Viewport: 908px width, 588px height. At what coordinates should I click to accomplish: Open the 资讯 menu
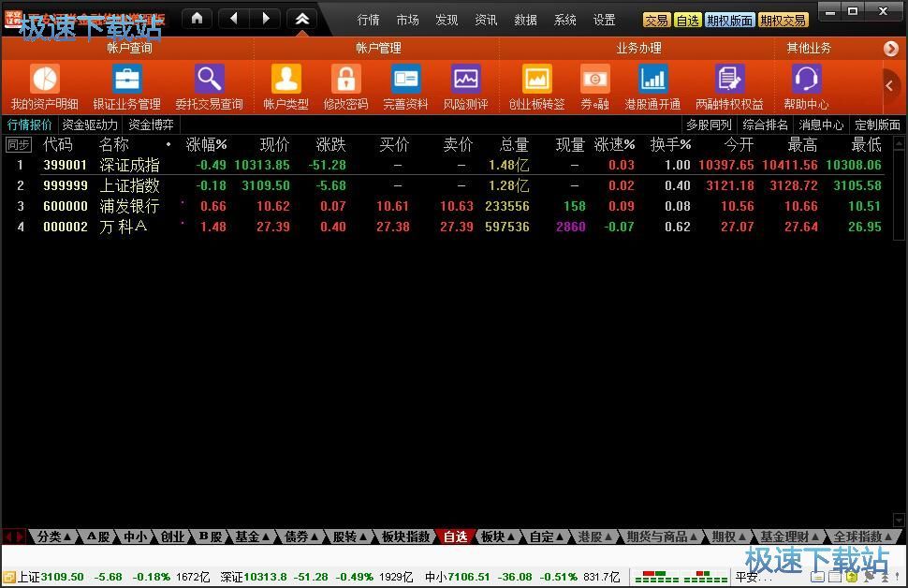pos(487,21)
